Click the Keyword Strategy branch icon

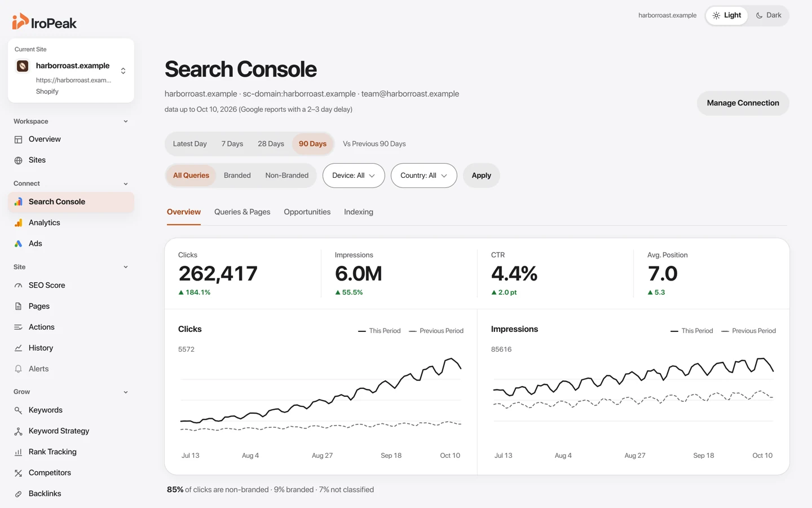point(18,431)
